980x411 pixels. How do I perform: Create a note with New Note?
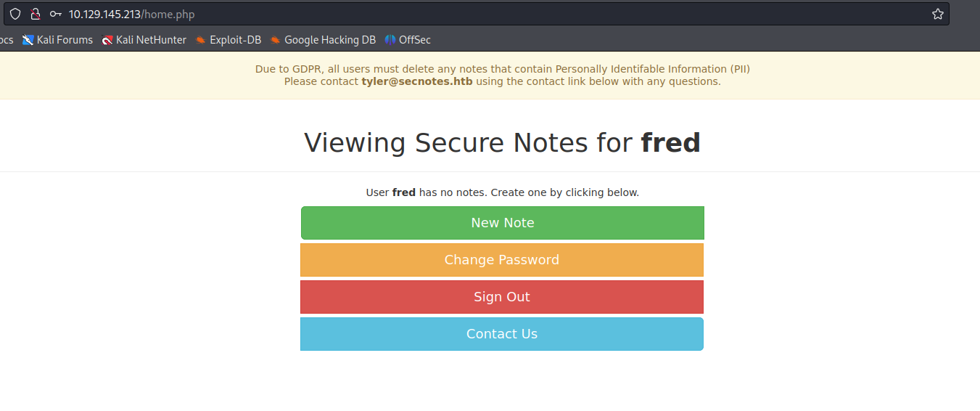pyautogui.click(x=502, y=223)
